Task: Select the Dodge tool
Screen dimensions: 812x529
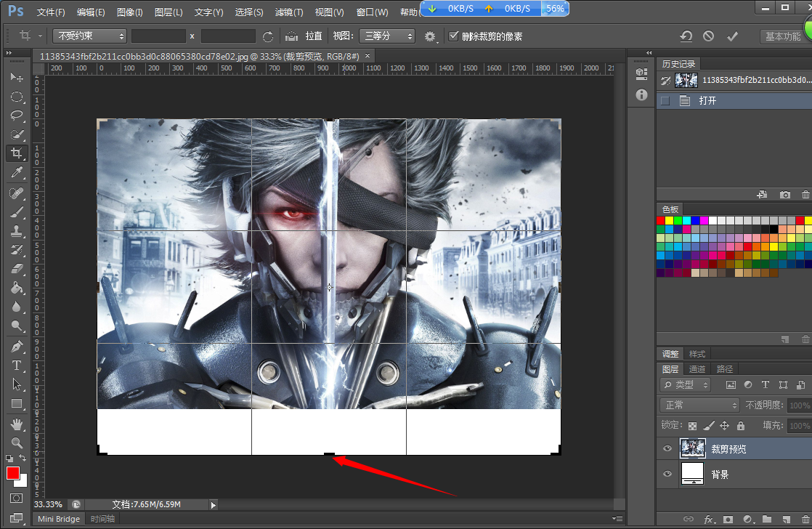Action: [17, 326]
